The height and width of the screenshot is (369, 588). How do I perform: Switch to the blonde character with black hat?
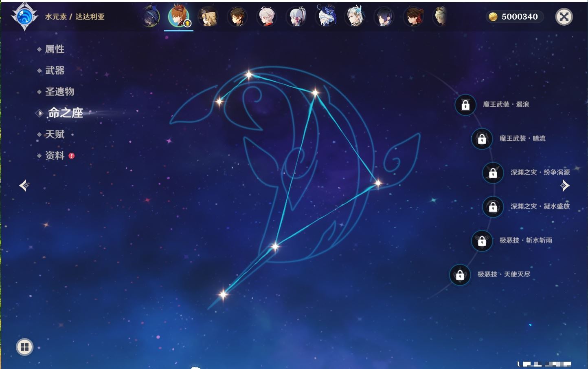click(x=208, y=17)
